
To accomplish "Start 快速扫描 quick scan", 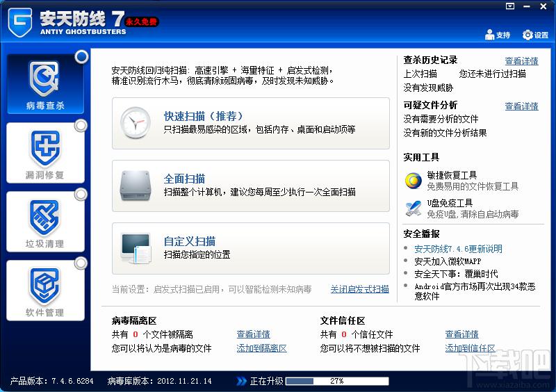I will 251,123.
